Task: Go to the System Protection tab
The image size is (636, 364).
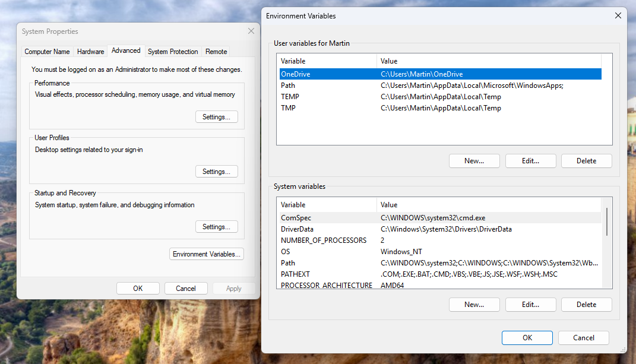Action: tap(173, 52)
